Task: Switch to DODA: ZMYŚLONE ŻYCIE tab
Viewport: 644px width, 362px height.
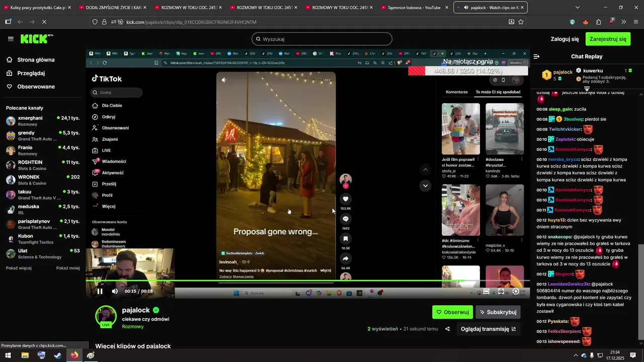Action: click(113, 8)
